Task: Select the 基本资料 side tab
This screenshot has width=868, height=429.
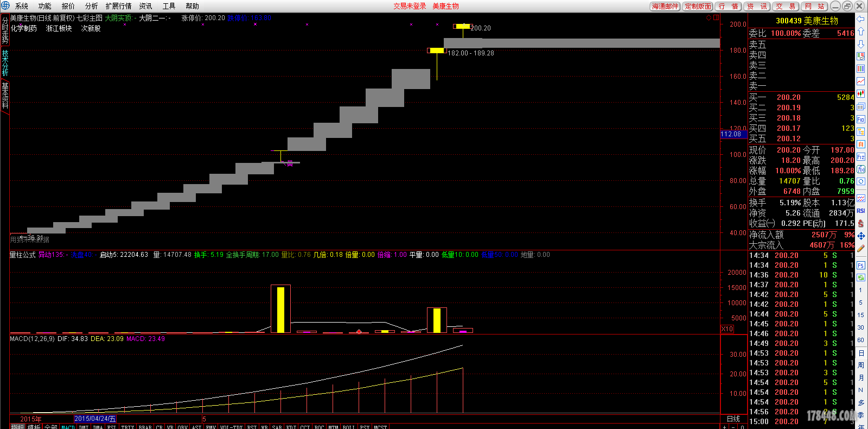Action: coord(5,96)
